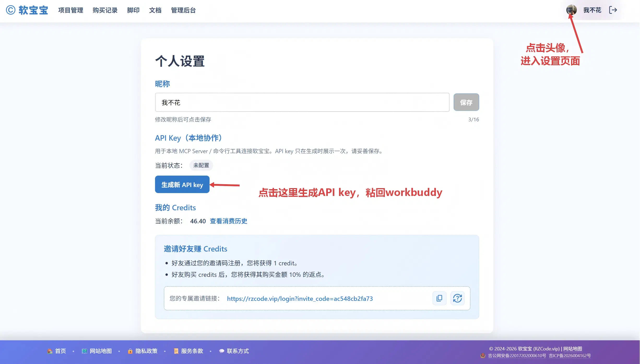The width and height of the screenshot is (640, 364).
Task: Go to 首页 in footer
Action: pyautogui.click(x=57, y=351)
